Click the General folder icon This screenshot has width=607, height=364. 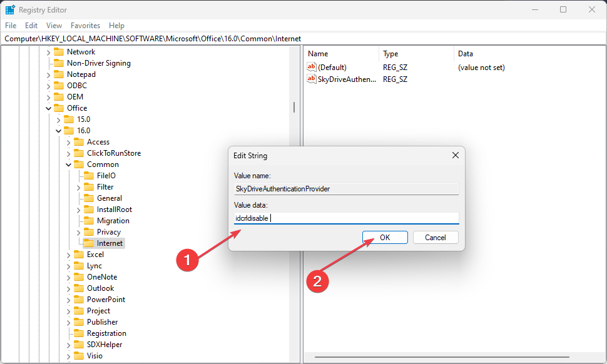tap(89, 198)
